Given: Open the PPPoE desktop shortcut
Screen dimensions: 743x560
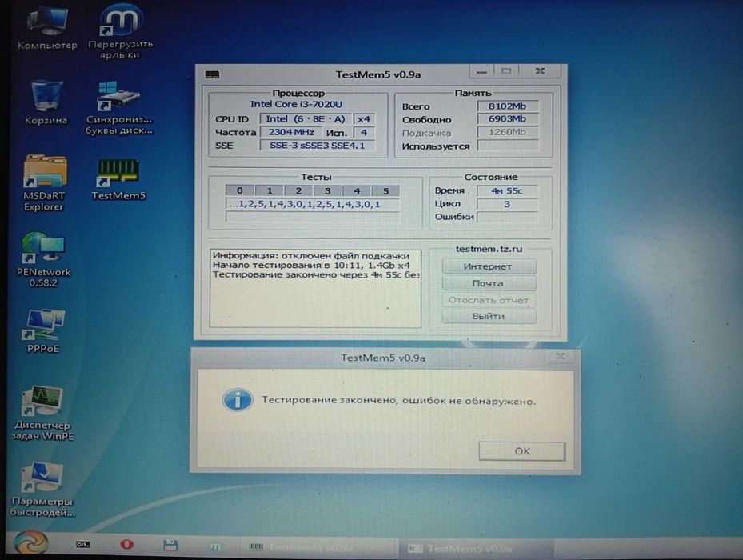Looking at the screenshot, I should (43, 331).
